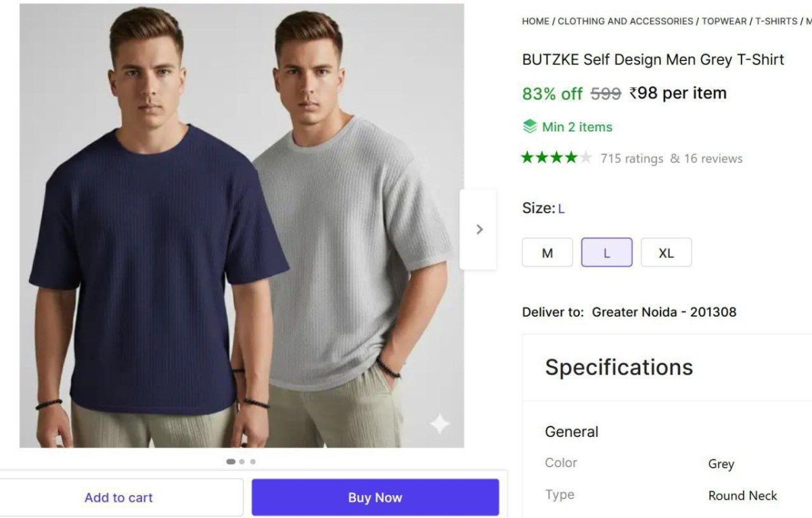Change the Greater Noida delivery location

[663, 312]
